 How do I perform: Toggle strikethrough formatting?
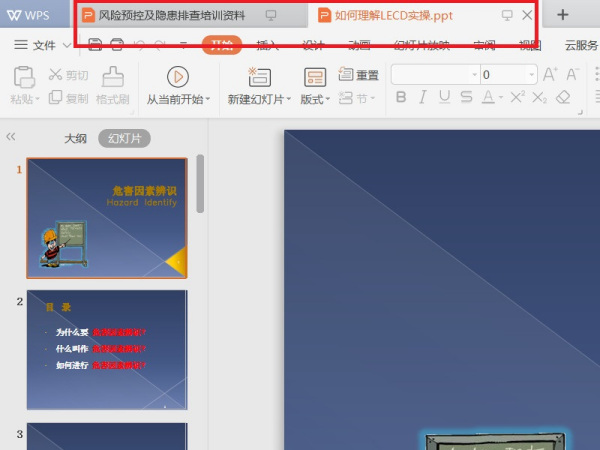coord(466,97)
